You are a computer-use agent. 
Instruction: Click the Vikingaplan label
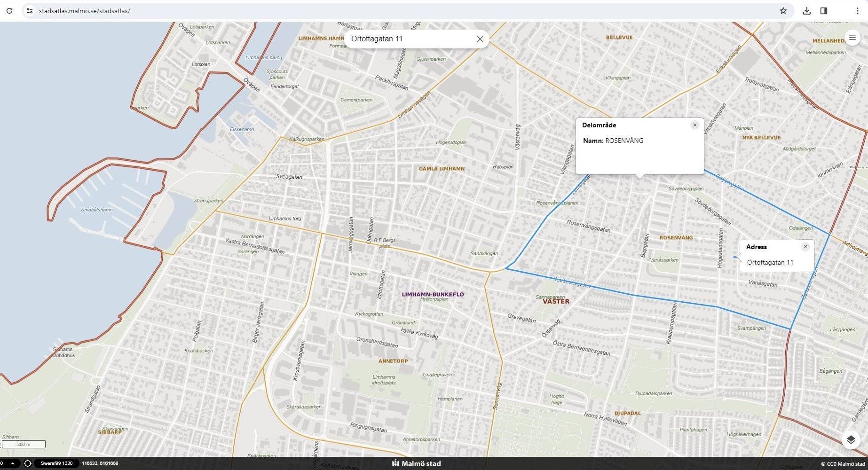pyautogui.click(x=618, y=78)
